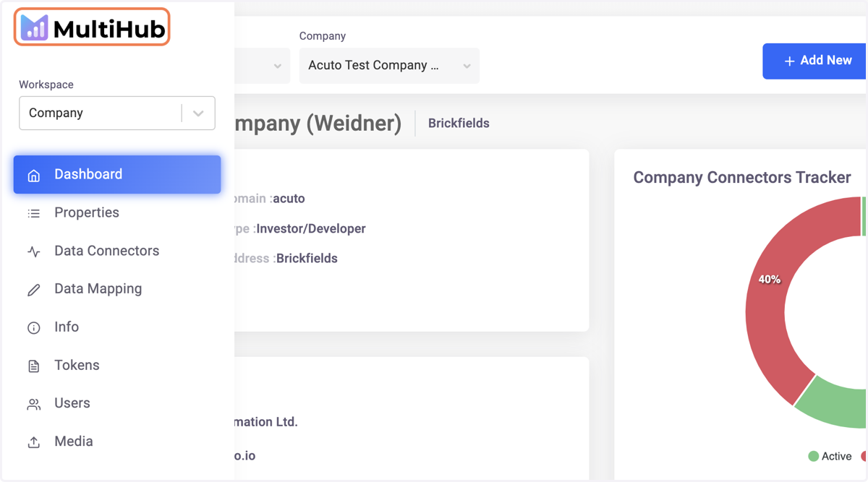Click the Dashboard home icon

[34, 176]
